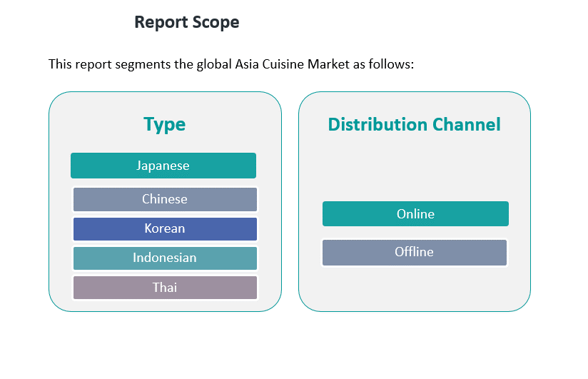The height and width of the screenshot is (379, 588).
Task: Click the word global in the sentence
Action: [211, 64]
